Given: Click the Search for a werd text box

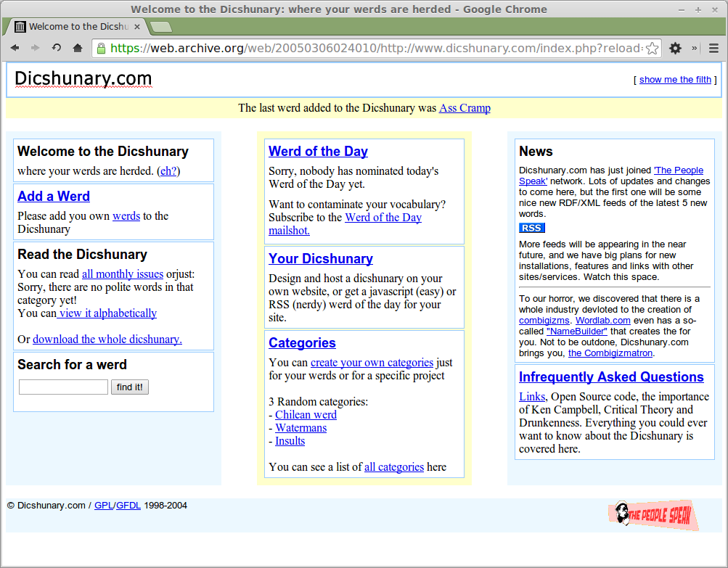Looking at the screenshot, I should tap(63, 387).
